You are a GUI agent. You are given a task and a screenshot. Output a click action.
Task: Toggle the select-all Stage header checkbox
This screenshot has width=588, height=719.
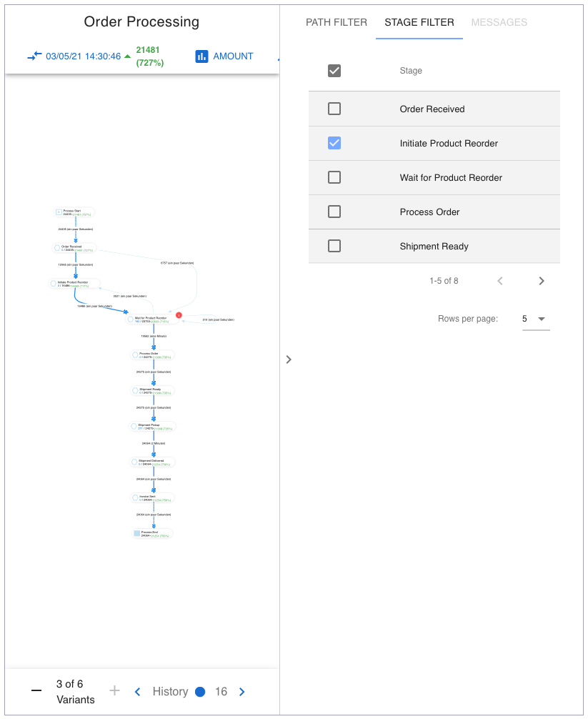[334, 71]
